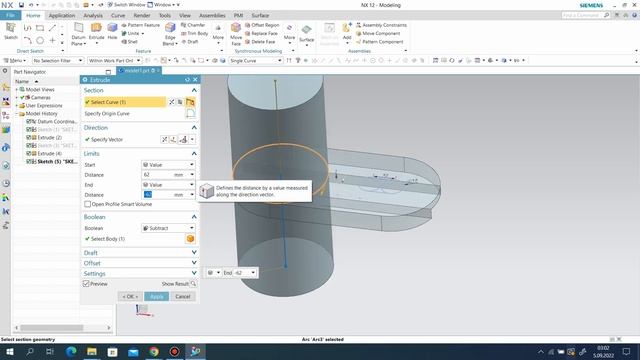Click the Shell feature tool

[x=129, y=42]
